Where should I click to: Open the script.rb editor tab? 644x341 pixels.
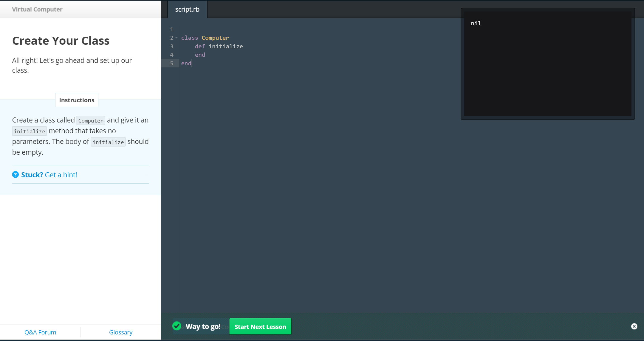pyautogui.click(x=187, y=10)
